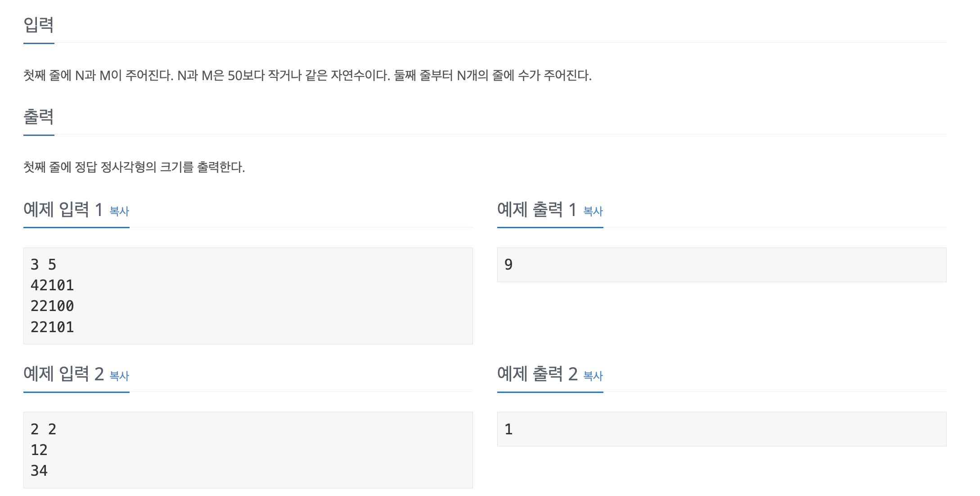
Task: Click the value 9 in example output 1
Action: 508,265
